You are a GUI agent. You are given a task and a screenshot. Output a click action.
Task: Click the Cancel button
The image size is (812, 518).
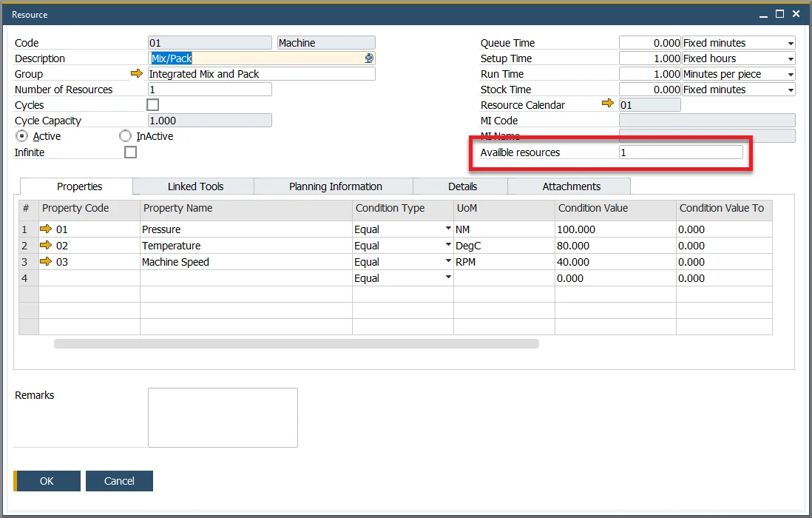tap(119, 481)
